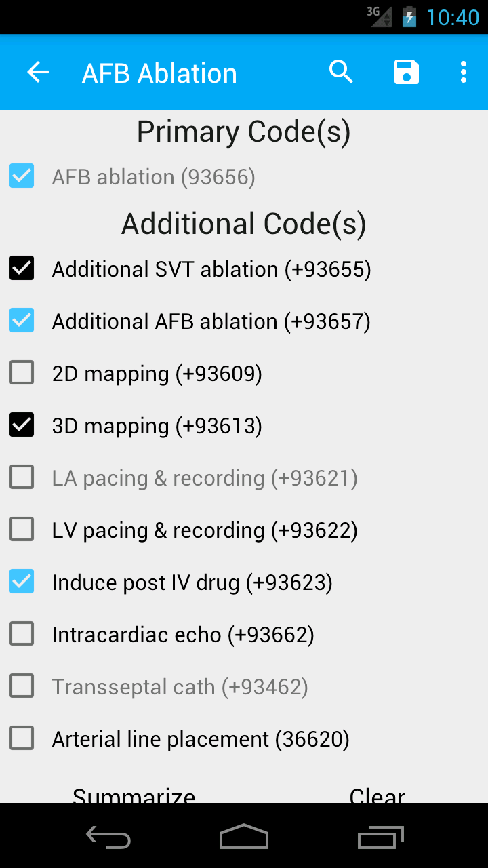The width and height of the screenshot is (488, 868).
Task: Toggle Additional AFB ablation checkbox
Action: 22,321
